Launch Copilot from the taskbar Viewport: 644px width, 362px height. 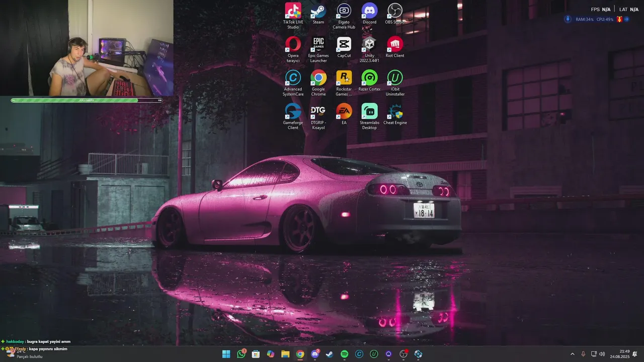[271, 354]
